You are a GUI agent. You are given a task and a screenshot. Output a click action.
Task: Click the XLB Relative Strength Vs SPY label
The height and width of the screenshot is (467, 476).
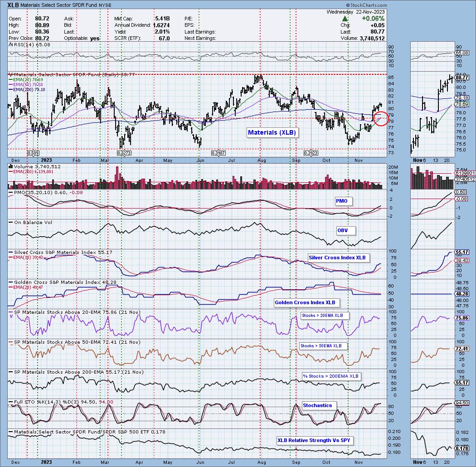point(314,440)
